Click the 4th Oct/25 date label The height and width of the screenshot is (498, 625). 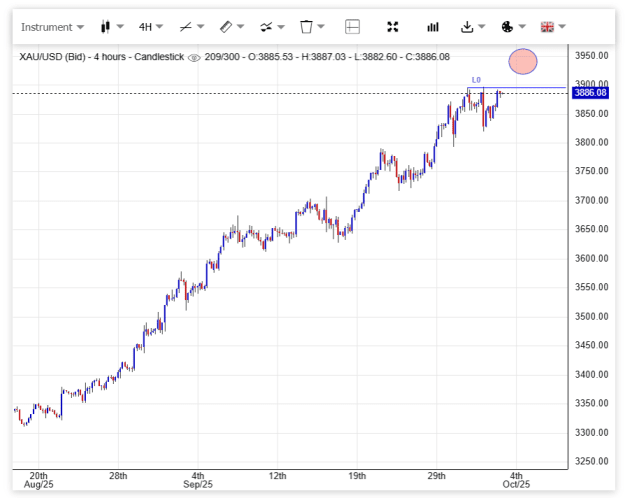coord(516,480)
